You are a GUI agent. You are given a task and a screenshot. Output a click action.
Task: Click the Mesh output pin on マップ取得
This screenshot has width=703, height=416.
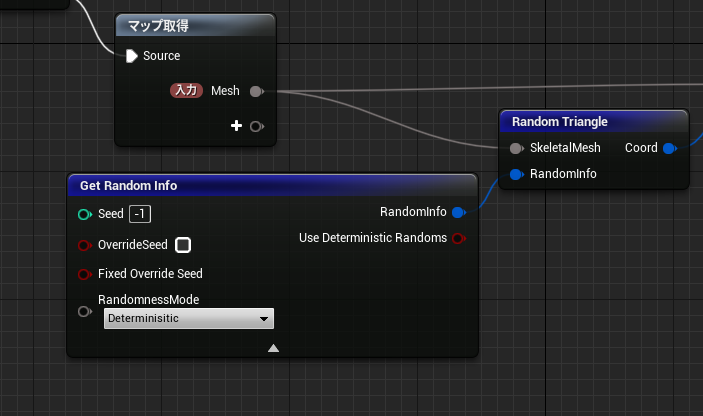256,91
